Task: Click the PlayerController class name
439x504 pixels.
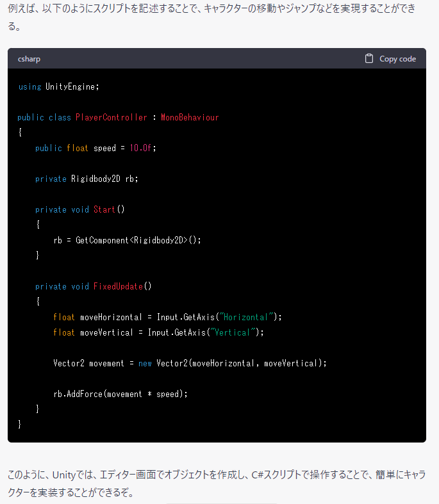Action: coord(112,117)
